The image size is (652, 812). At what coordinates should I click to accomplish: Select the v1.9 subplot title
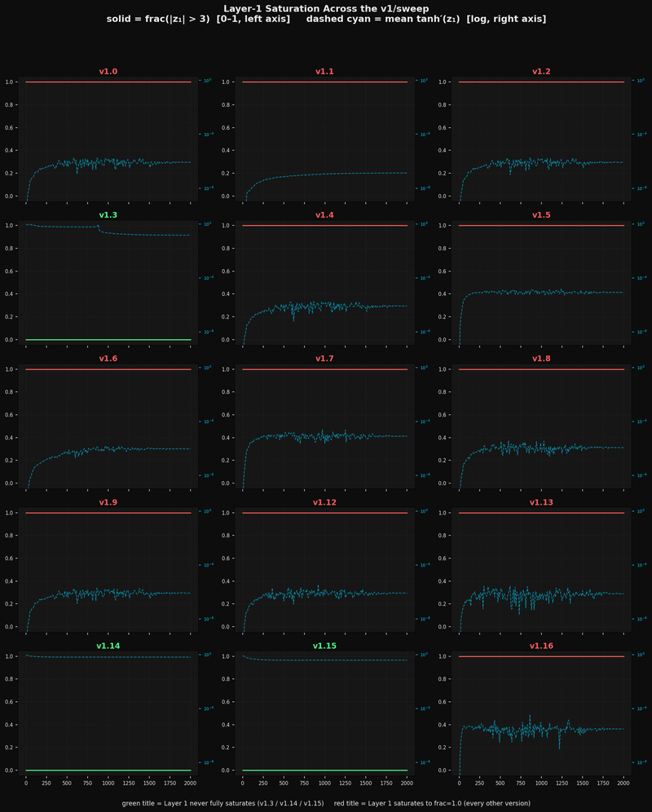point(108,502)
